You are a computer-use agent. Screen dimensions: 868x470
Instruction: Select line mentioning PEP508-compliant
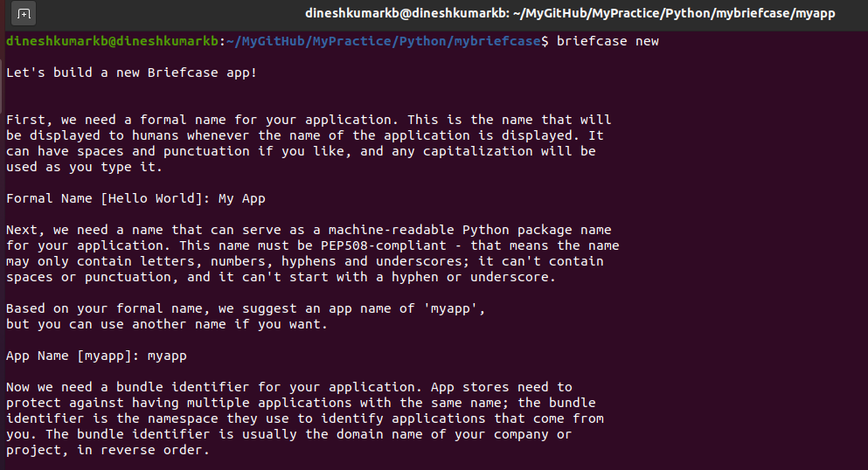(x=313, y=246)
